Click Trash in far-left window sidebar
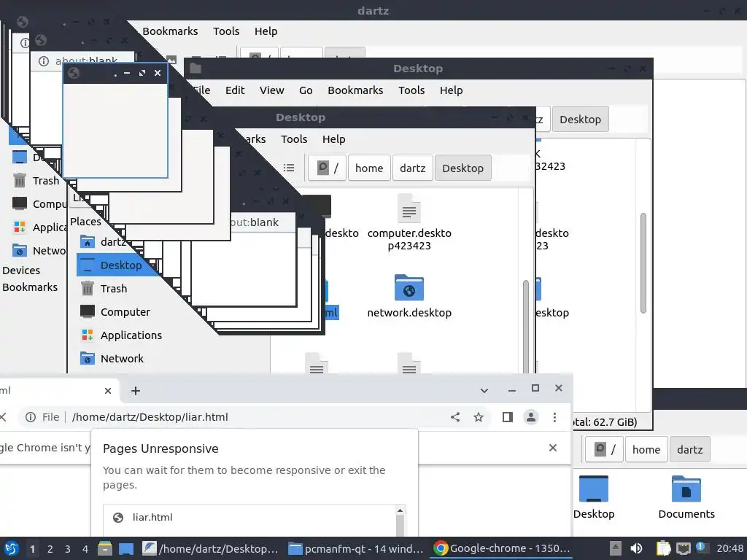Screen dimensions: 747x560 click(38, 181)
